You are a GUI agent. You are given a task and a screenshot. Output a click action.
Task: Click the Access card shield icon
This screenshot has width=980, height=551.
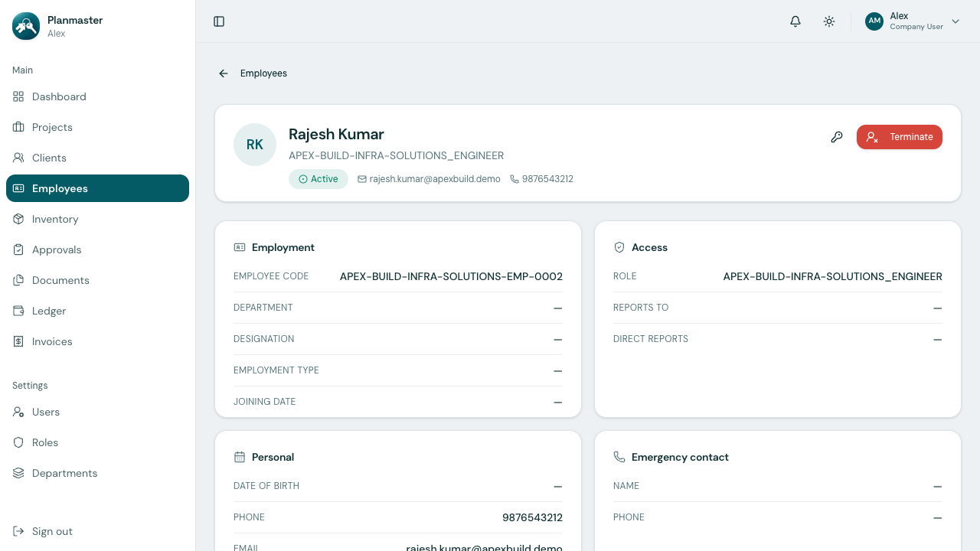click(x=619, y=247)
